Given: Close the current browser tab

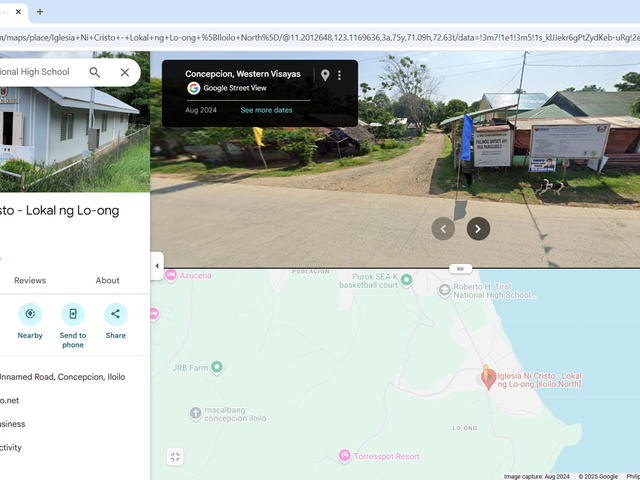Looking at the screenshot, I should coord(18,12).
